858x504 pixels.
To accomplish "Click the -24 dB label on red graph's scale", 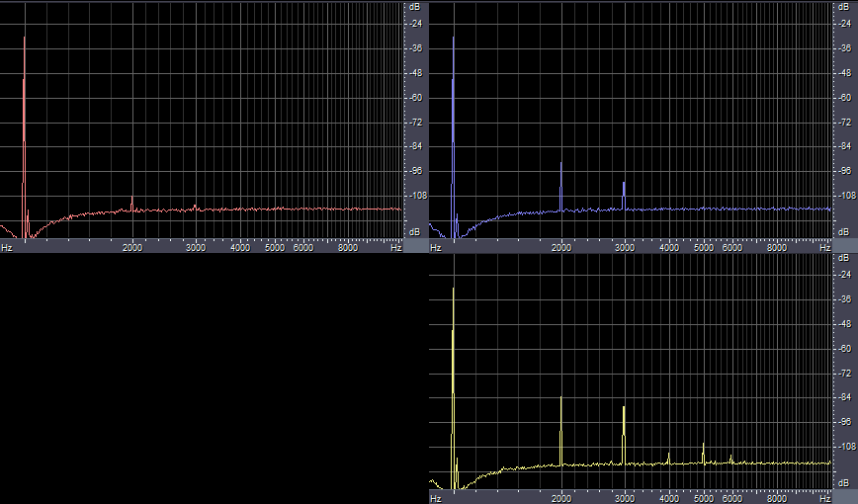I will (x=415, y=24).
